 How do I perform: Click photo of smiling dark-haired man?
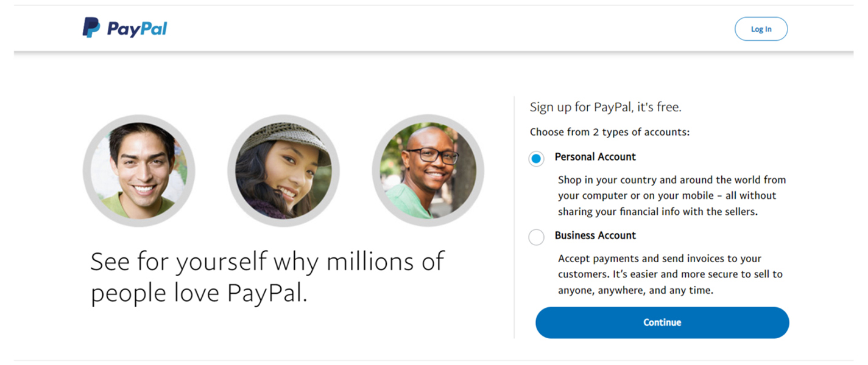(x=139, y=171)
